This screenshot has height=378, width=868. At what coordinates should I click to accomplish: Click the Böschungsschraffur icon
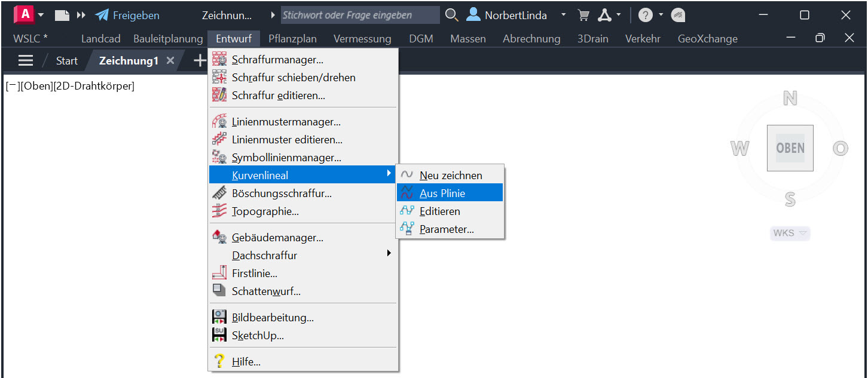[219, 193]
